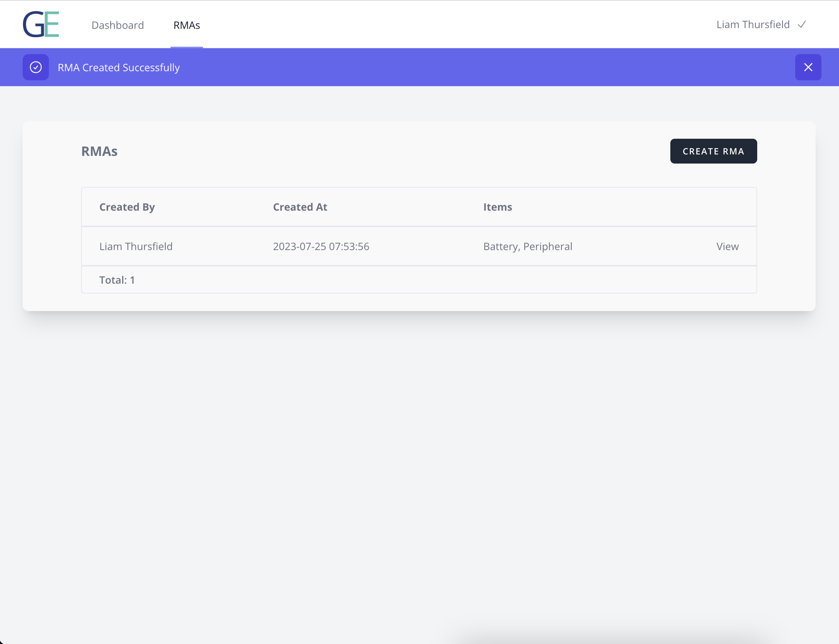Click the GE logo
Screen dimensions: 839x644
(x=41, y=24)
